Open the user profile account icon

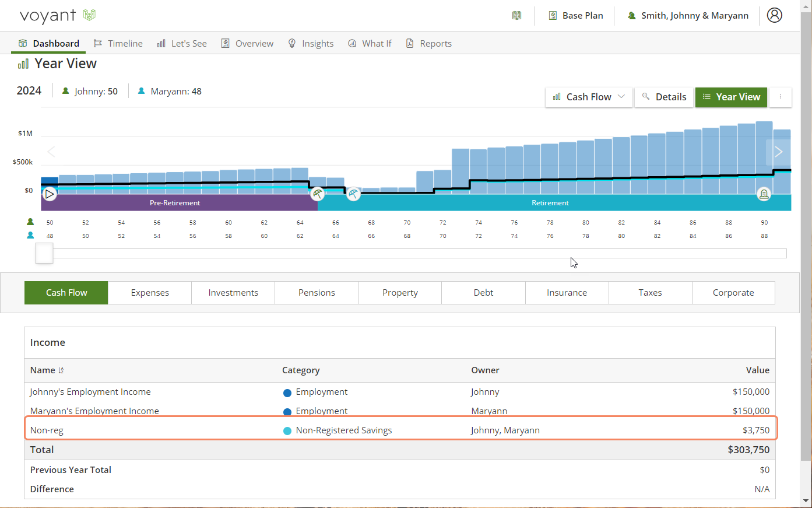[774, 15]
